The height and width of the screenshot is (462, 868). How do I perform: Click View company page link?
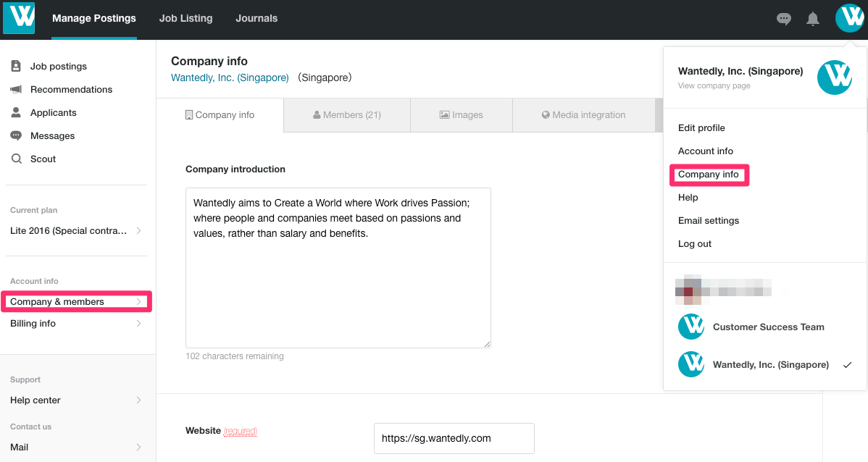click(714, 85)
